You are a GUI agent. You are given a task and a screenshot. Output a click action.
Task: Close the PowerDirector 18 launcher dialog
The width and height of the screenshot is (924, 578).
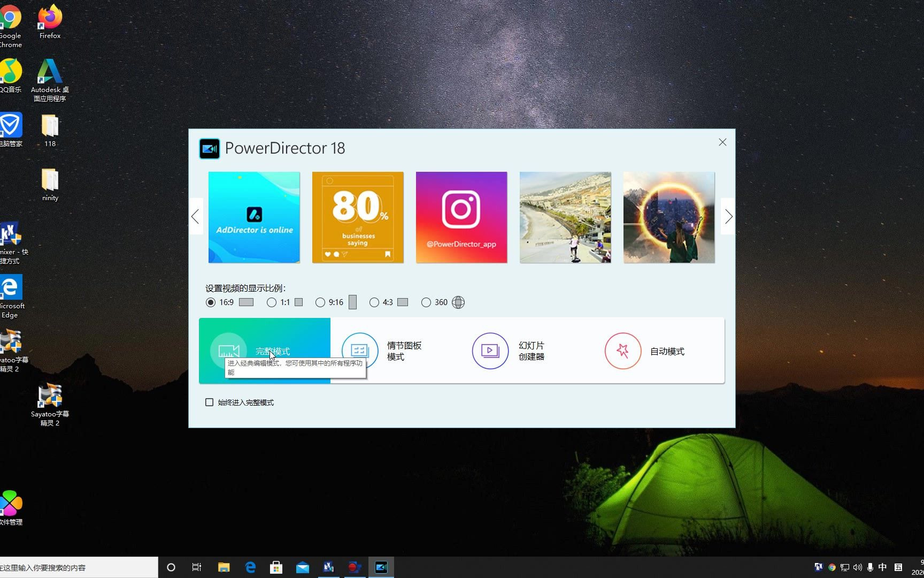pyautogui.click(x=722, y=142)
